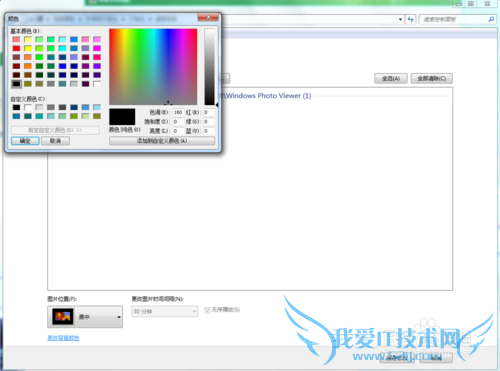This screenshot has height=371, width=500.
Task: Click the 蓝 blue value field
Action: (209, 131)
